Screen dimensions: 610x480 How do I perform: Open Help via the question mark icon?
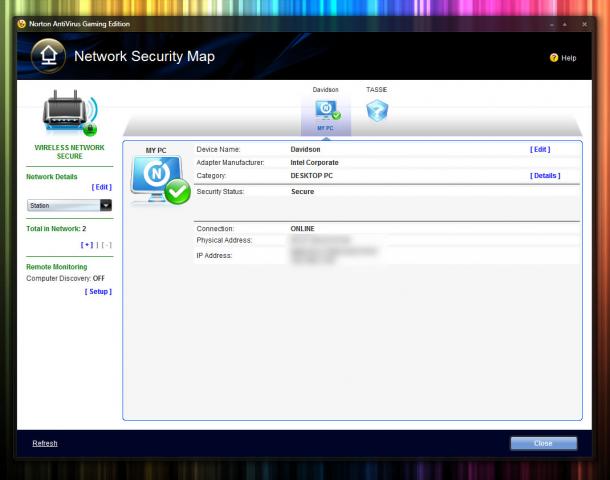point(554,58)
